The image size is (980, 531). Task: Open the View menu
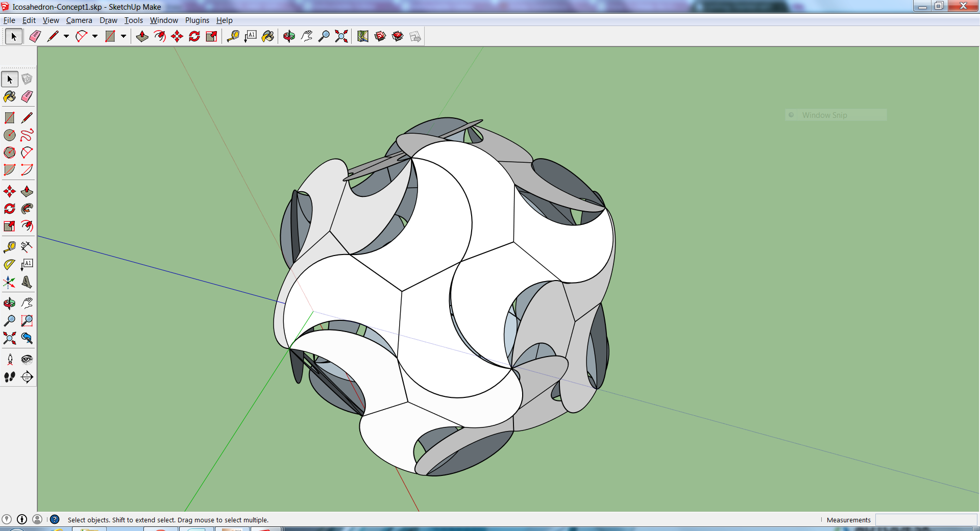pyautogui.click(x=51, y=20)
